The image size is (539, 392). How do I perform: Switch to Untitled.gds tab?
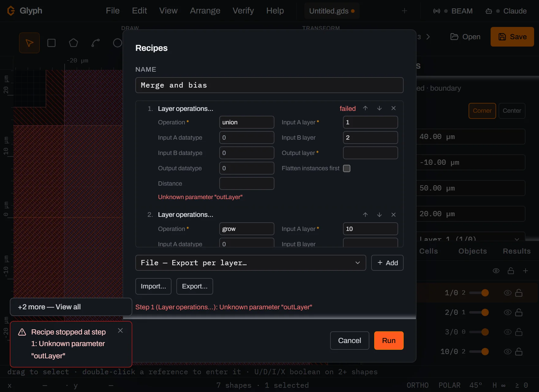coord(332,11)
